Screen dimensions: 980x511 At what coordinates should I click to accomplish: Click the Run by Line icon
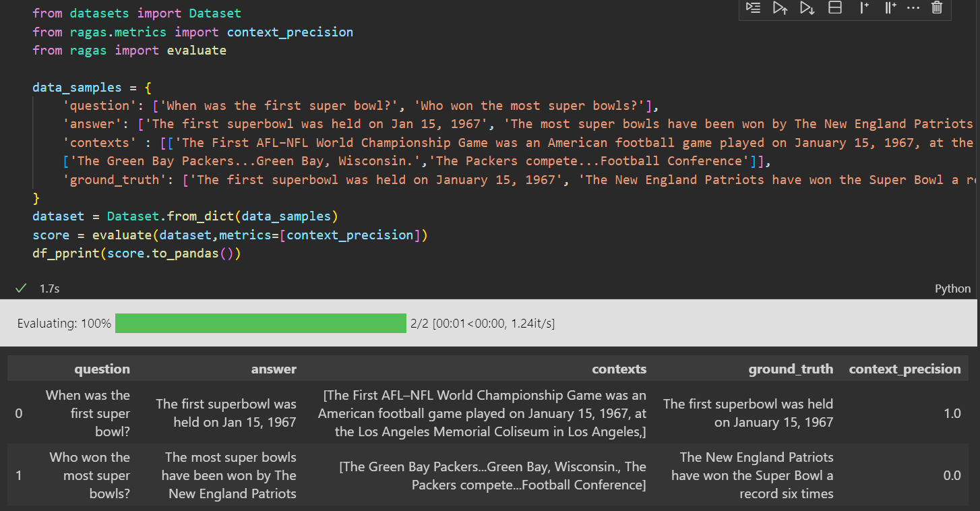pyautogui.click(x=753, y=8)
